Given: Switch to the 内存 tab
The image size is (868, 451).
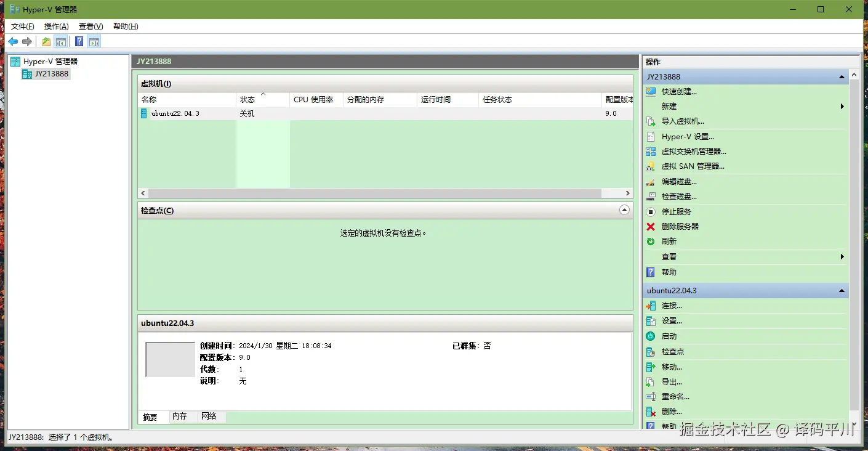Looking at the screenshot, I should [183, 416].
